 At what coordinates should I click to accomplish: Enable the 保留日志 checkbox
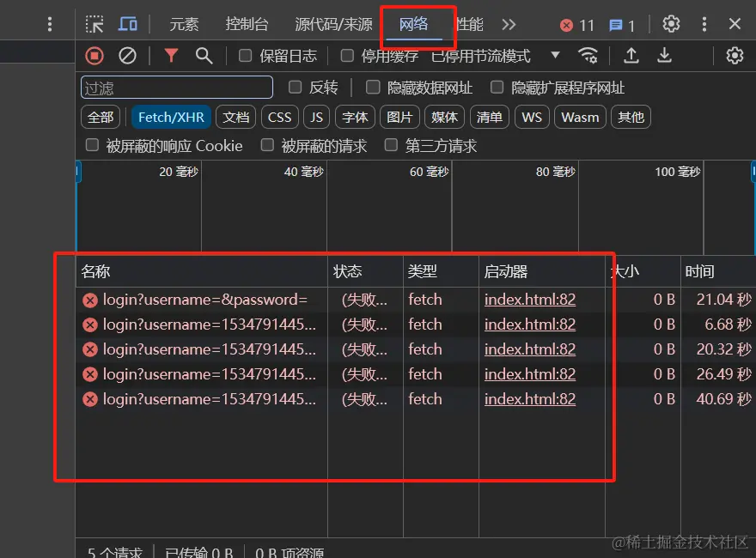(245, 56)
